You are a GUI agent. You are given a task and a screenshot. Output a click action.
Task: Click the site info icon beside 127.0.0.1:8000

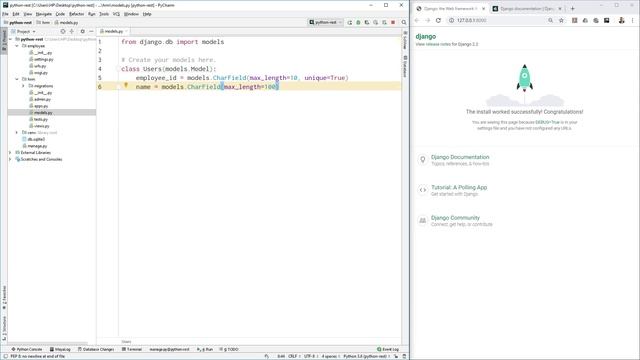click(451, 20)
